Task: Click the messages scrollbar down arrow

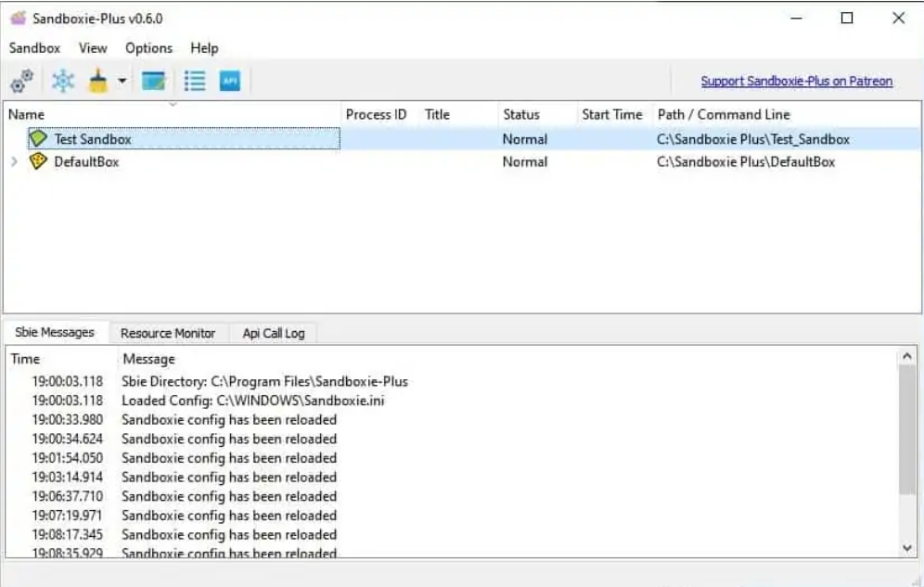Action: pos(907,548)
